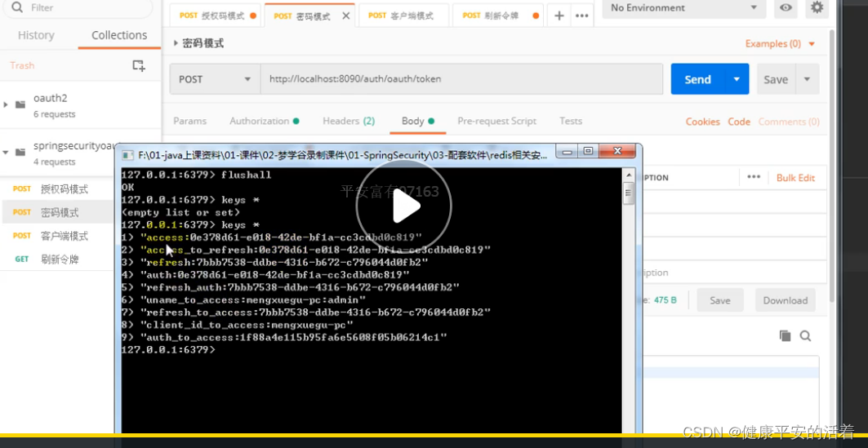Open the Send button dropdown arrow
The height and width of the screenshot is (448, 868).
pyautogui.click(x=737, y=79)
